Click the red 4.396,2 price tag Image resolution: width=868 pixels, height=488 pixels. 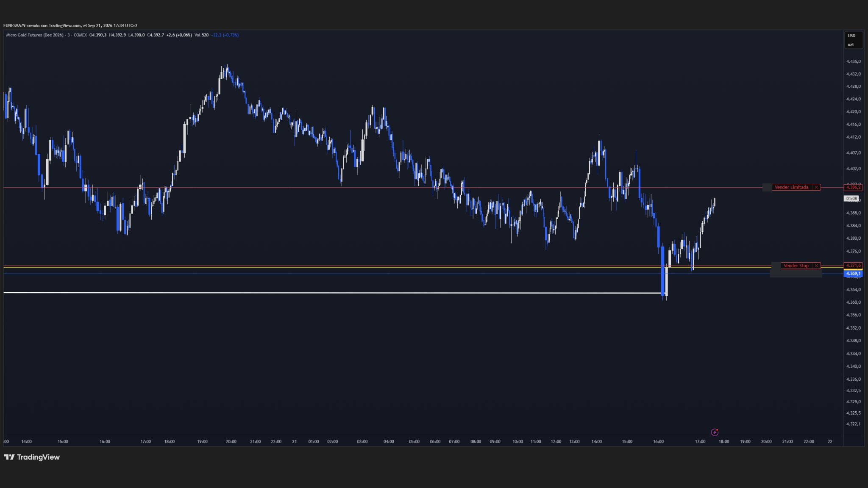tap(853, 187)
